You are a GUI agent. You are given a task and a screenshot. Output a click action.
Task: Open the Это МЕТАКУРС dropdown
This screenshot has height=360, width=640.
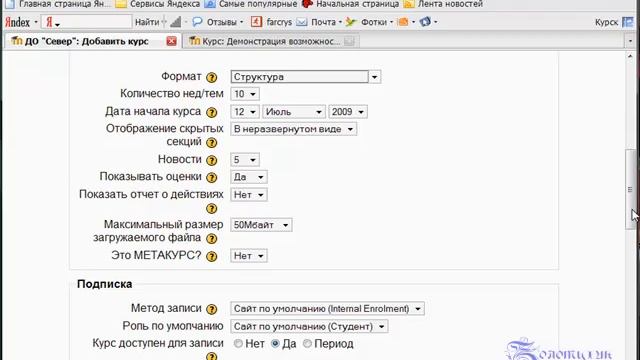coord(249,256)
